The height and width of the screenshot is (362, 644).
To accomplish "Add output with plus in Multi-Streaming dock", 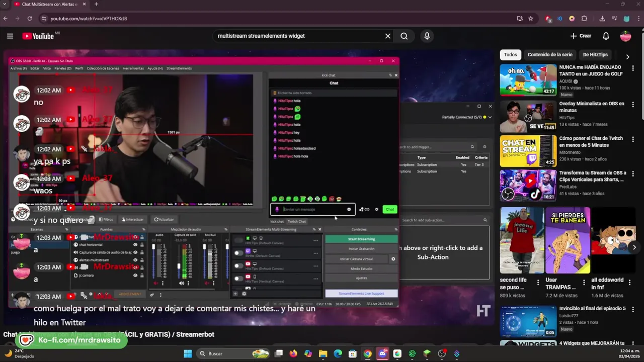I will (235, 294).
